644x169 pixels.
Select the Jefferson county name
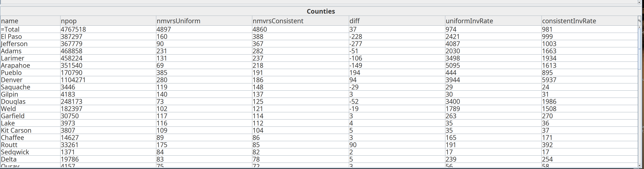pyautogui.click(x=30, y=44)
